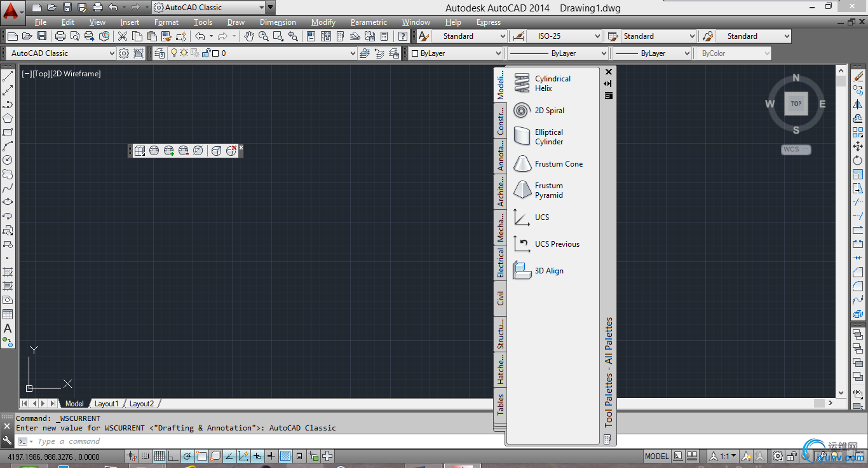
Task: Toggle Polar Tracking in the status bar
Action: (187, 456)
